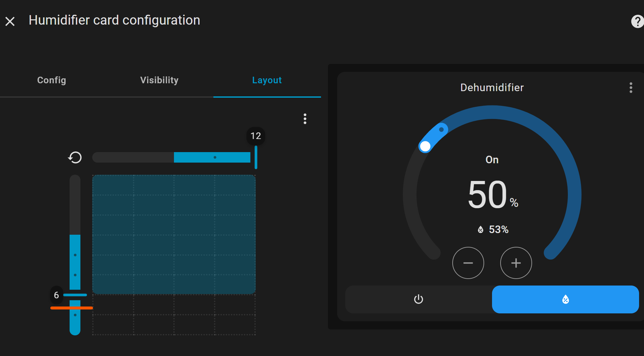Select the Layout tab

point(267,80)
